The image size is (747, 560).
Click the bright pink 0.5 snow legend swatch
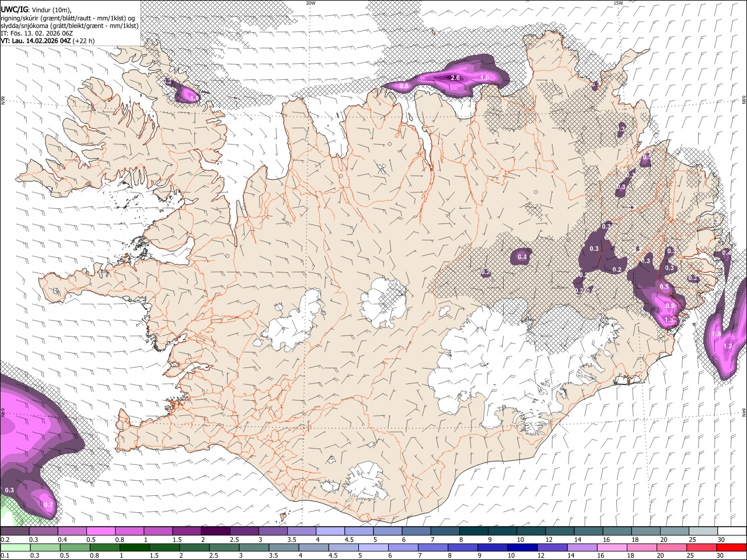point(100,531)
